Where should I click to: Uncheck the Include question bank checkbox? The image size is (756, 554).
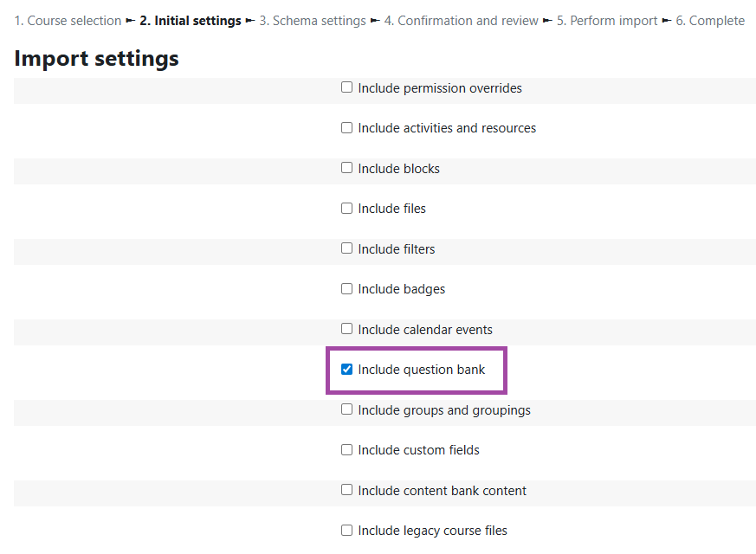(346, 369)
